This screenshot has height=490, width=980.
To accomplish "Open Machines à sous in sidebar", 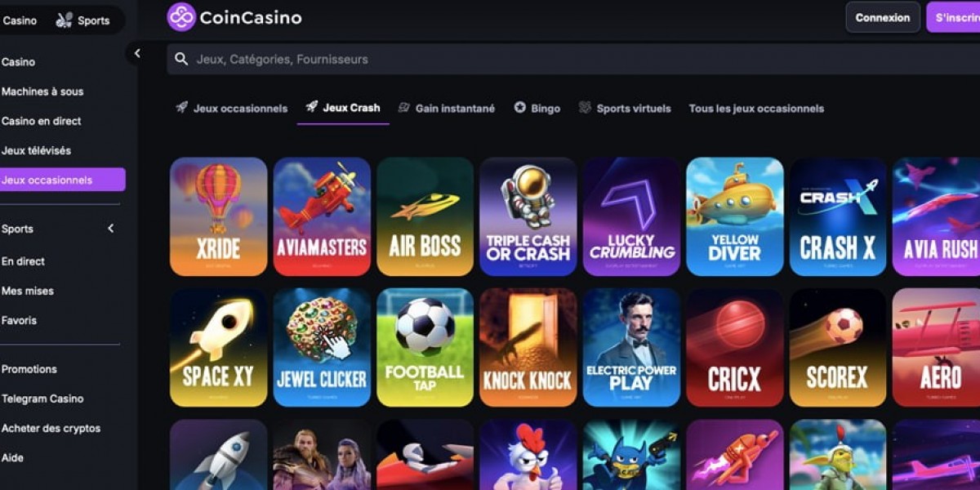I will click(x=42, y=91).
